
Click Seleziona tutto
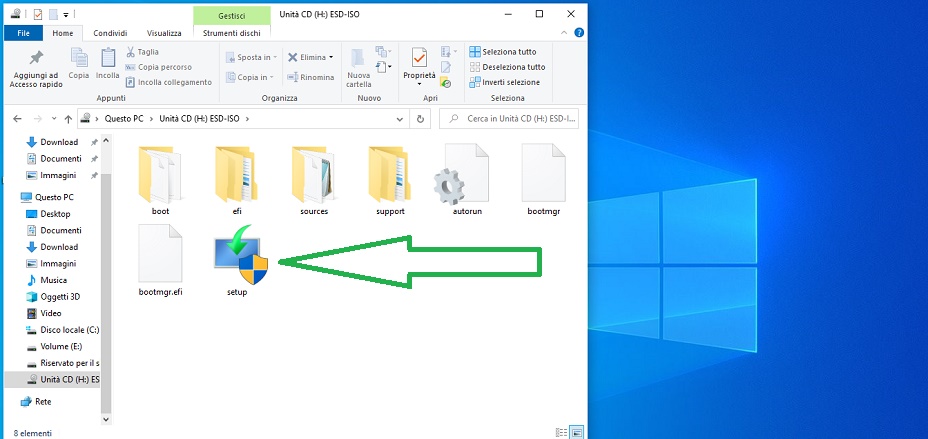click(x=503, y=52)
